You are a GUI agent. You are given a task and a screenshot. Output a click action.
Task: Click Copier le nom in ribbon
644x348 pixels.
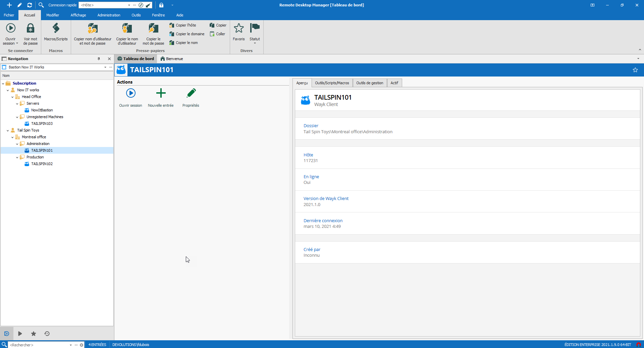coord(183,43)
